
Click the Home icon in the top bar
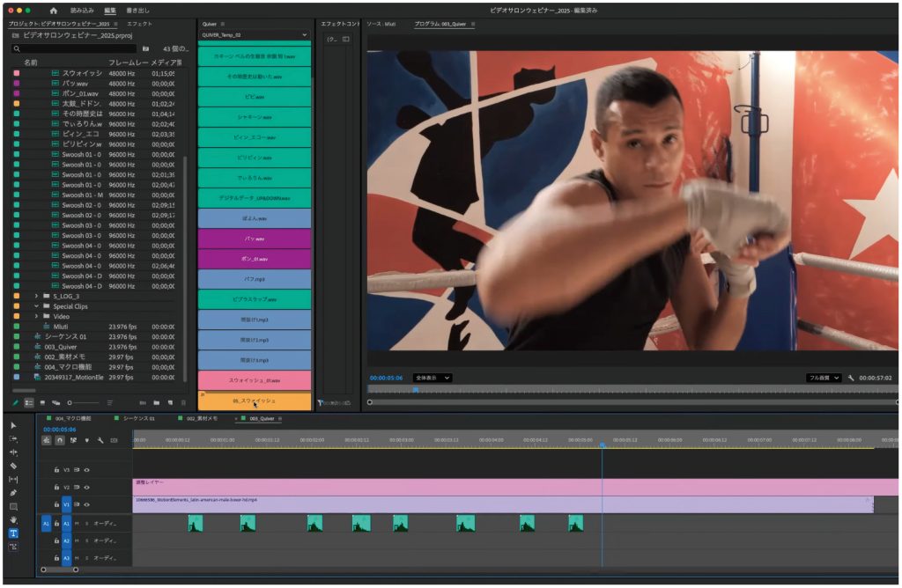pyautogui.click(x=54, y=11)
